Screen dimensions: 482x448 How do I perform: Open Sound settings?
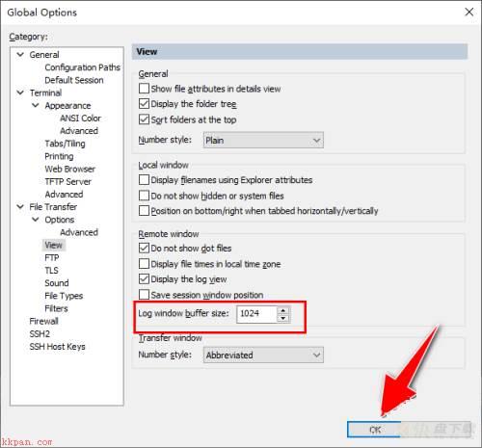(57, 283)
